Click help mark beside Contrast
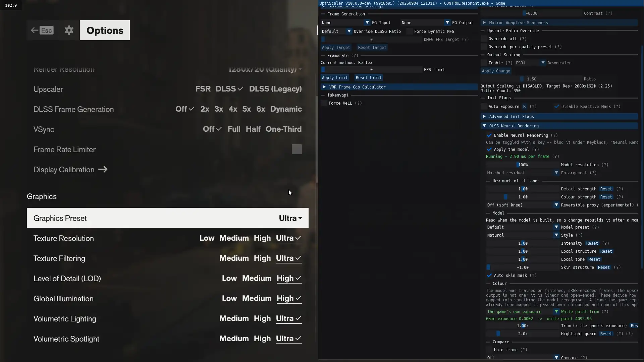This screenshot has height=362, width=644. pos(609,13)
